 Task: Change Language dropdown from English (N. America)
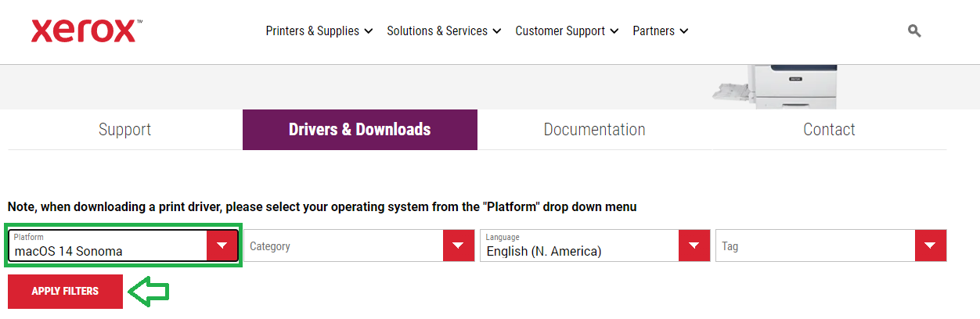[x=595, y=246]
